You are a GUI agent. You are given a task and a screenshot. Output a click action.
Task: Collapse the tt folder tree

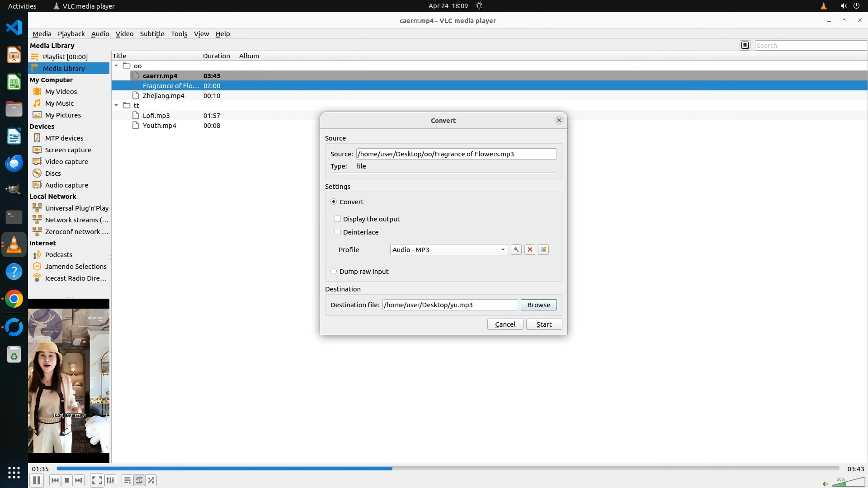[x=116, y=106]
